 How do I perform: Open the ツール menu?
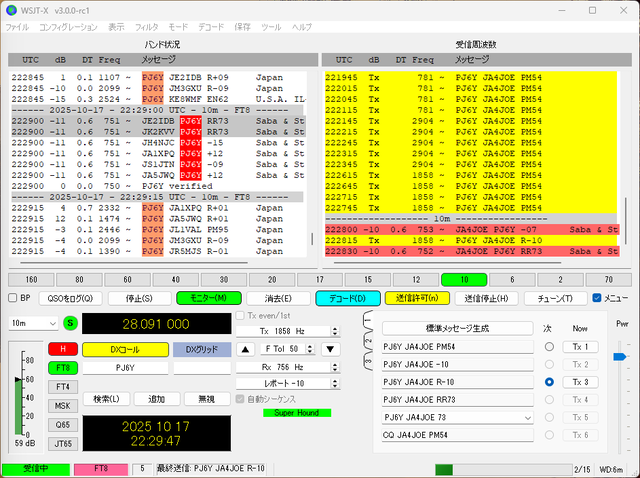271,27
